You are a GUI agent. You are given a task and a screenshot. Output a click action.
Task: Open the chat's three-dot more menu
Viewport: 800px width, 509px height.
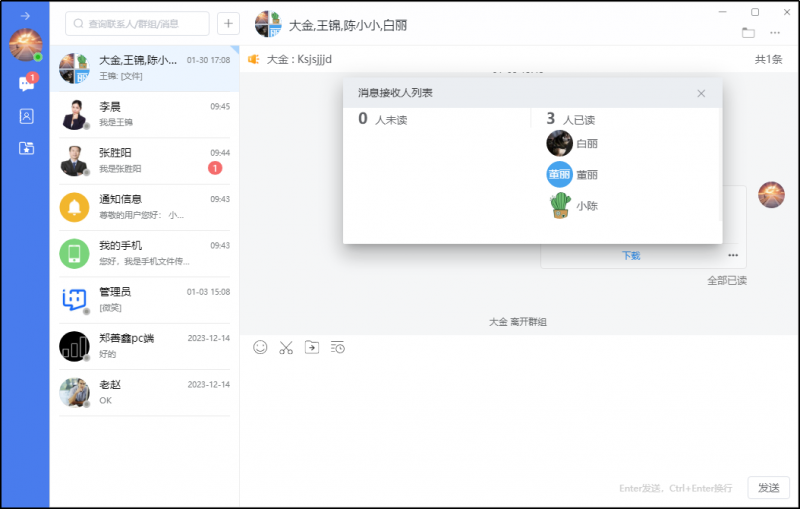774,32
